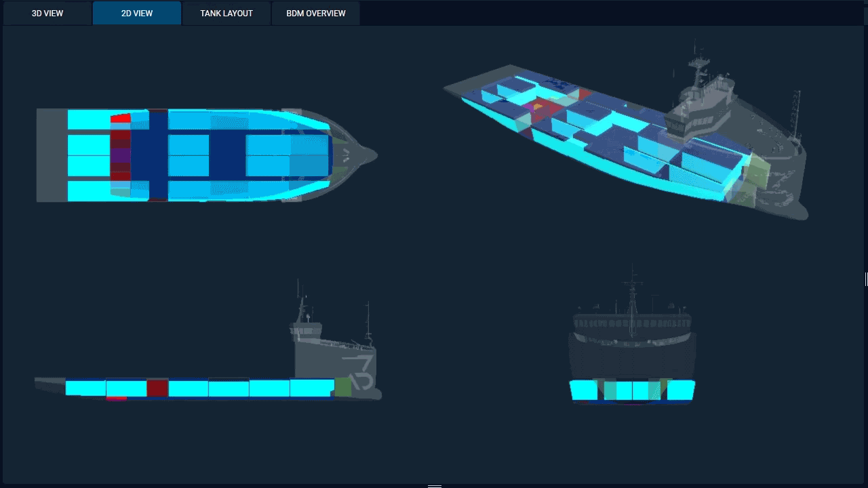The image size is (868, 488).
Task: Click the grey stern deck in top view
Action: click(x=52, y=155)
